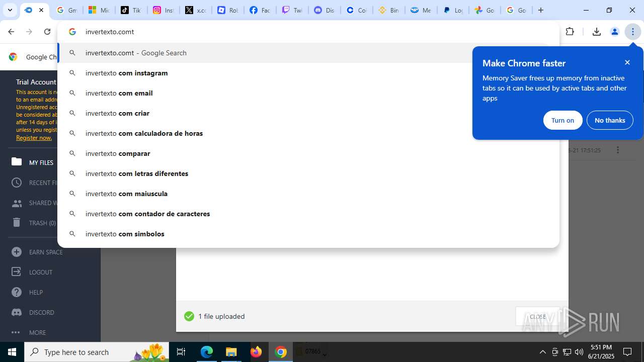The width and height of the screenshot is (644, 362).
Task: Reload the current page
Action: click(47, 32)
